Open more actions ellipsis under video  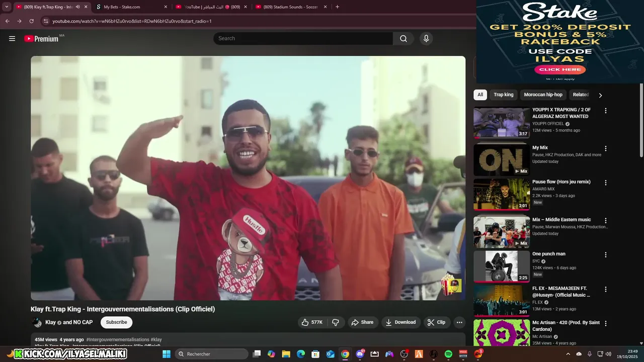pyautogui.click(x=459, y=322)
